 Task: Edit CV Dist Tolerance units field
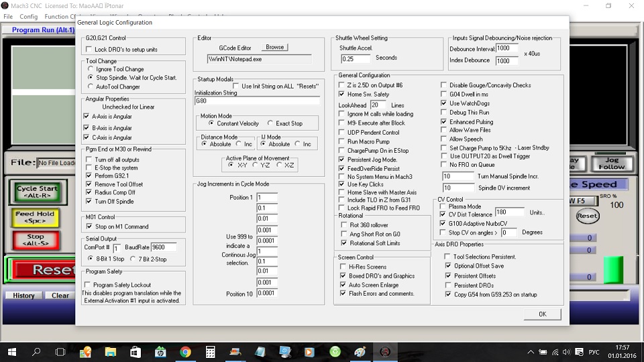(510, 213)
